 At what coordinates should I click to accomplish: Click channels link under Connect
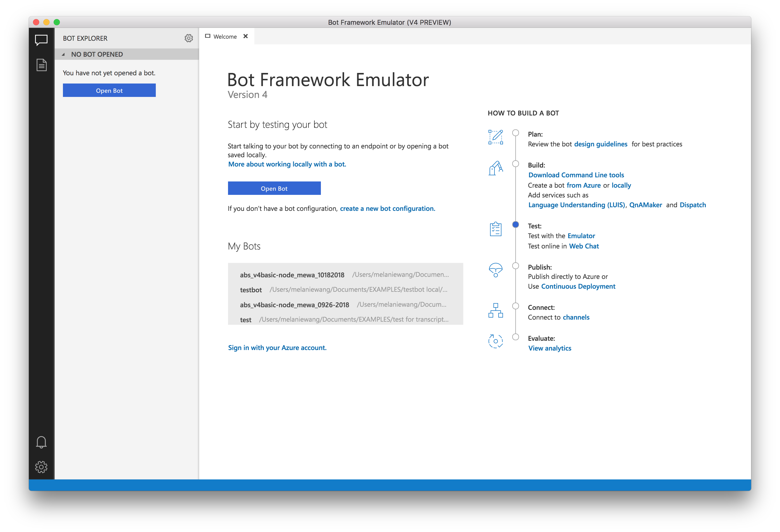click(x=576, y=317)
